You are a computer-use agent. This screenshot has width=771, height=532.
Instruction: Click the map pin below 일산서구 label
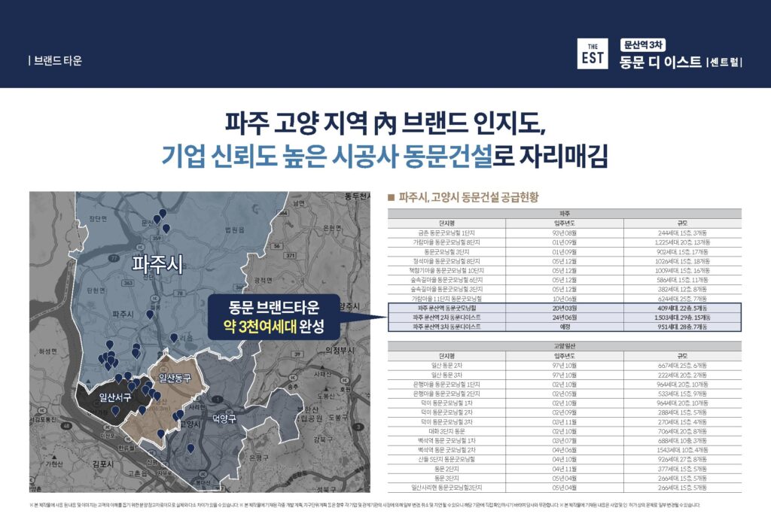click(115, 411)
